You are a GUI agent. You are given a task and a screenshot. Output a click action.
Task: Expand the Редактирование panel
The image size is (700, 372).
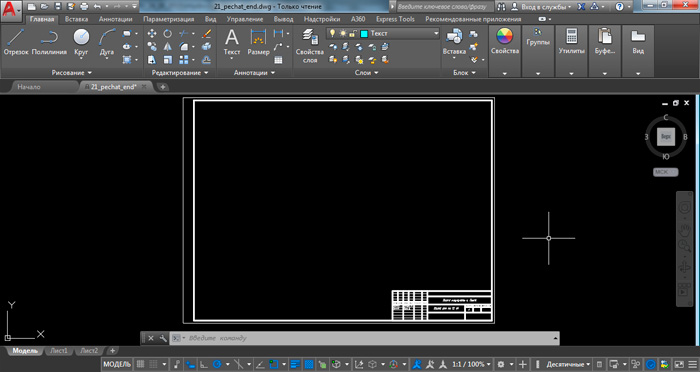[x=180, y=72]
